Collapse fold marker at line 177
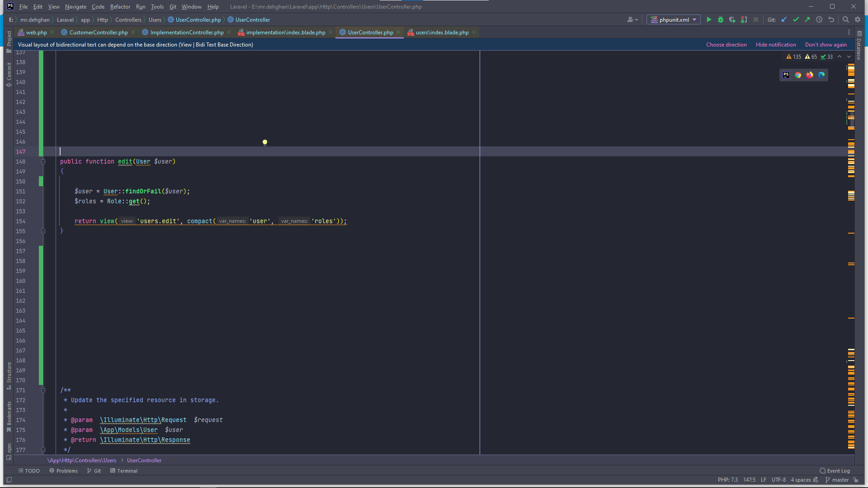868x488 pixels. (x=43, y=450)
